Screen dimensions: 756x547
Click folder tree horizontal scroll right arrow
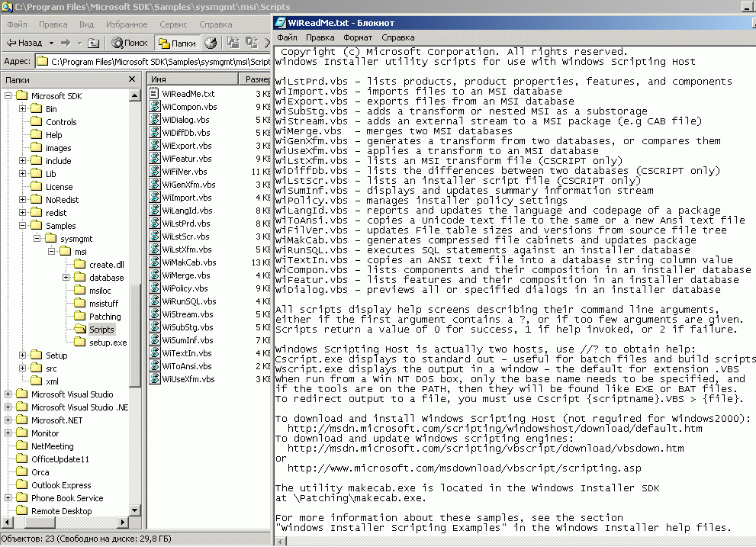click(x=124, y=522)
